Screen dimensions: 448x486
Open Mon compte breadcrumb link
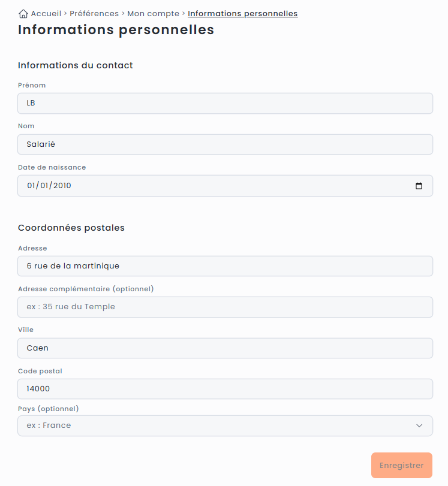coord(153,13)
